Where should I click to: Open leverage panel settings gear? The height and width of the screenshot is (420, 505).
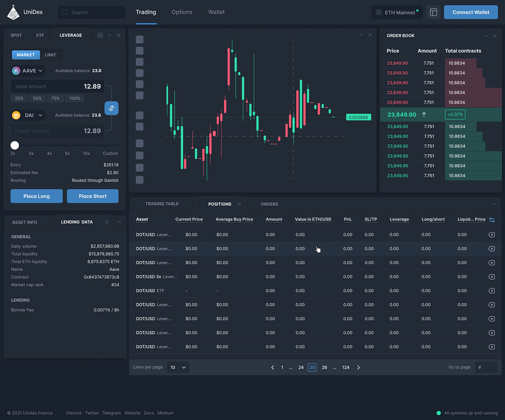pos(100,35)
